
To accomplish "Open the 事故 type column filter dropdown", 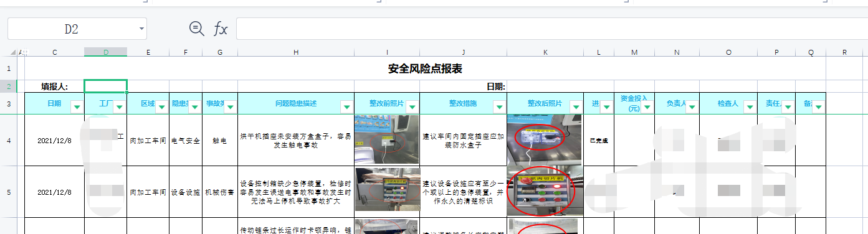I will [231, 107].
